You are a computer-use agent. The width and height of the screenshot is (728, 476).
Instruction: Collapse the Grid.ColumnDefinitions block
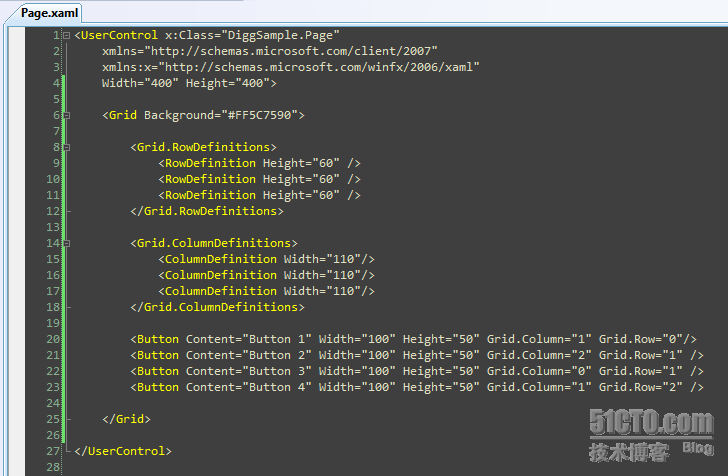coord(66,243)
